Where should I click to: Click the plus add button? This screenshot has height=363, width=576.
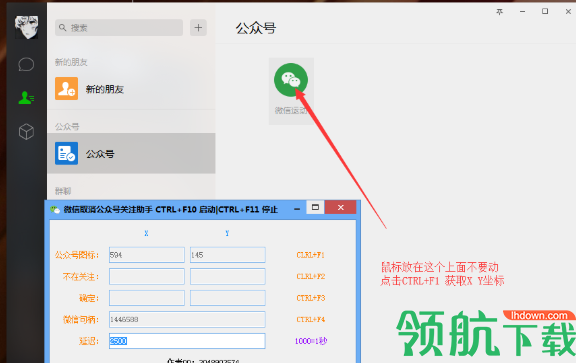198,28
